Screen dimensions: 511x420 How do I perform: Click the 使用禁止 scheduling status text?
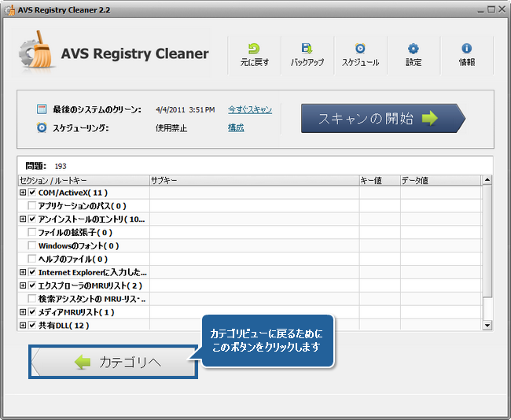(171, 128)
